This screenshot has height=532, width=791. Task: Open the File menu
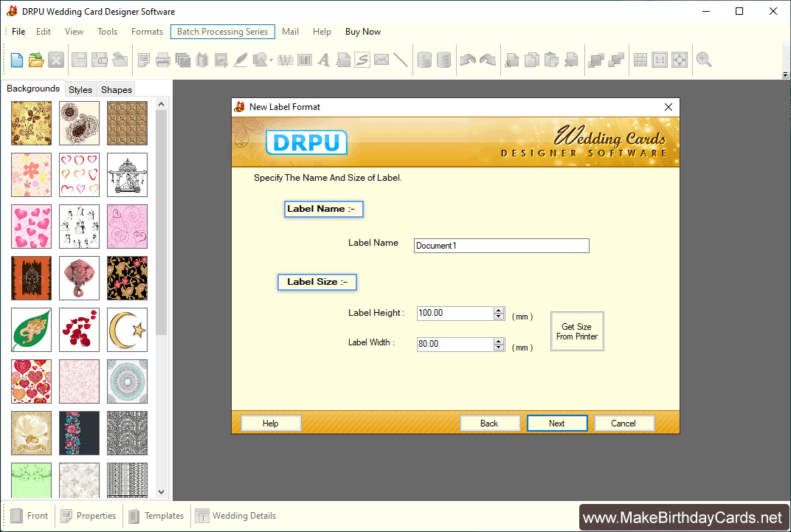coord(18,31)
